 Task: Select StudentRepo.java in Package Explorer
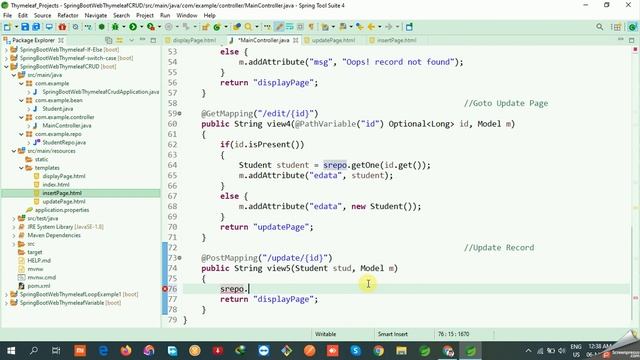tap(64, 142)
